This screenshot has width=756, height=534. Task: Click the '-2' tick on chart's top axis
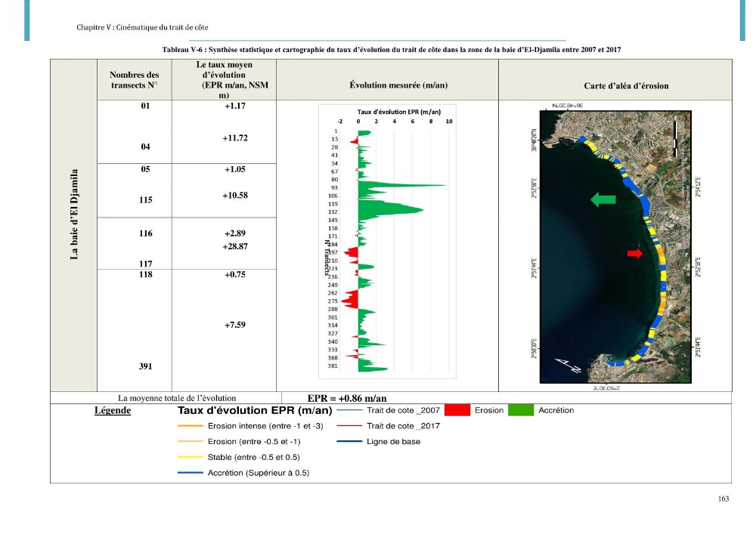tap(340, 122)
